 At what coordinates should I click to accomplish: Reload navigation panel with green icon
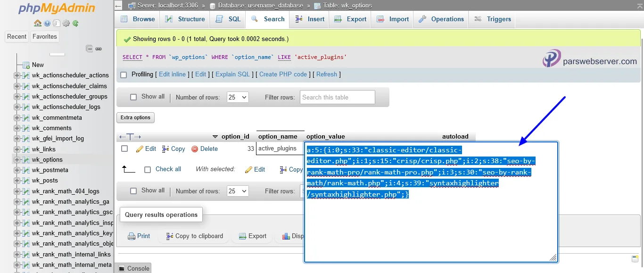(75, 23)
